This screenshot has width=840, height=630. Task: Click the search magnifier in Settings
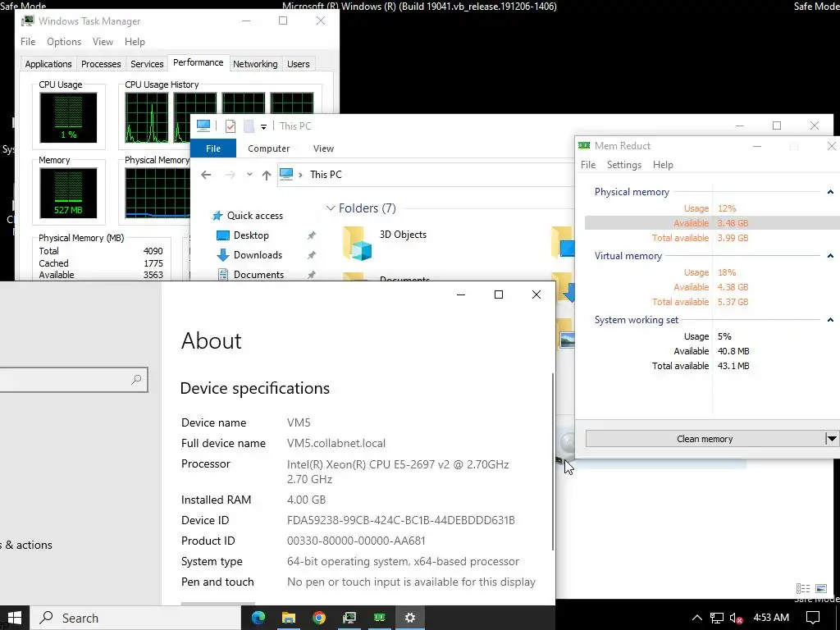click(x=136, y=379)
